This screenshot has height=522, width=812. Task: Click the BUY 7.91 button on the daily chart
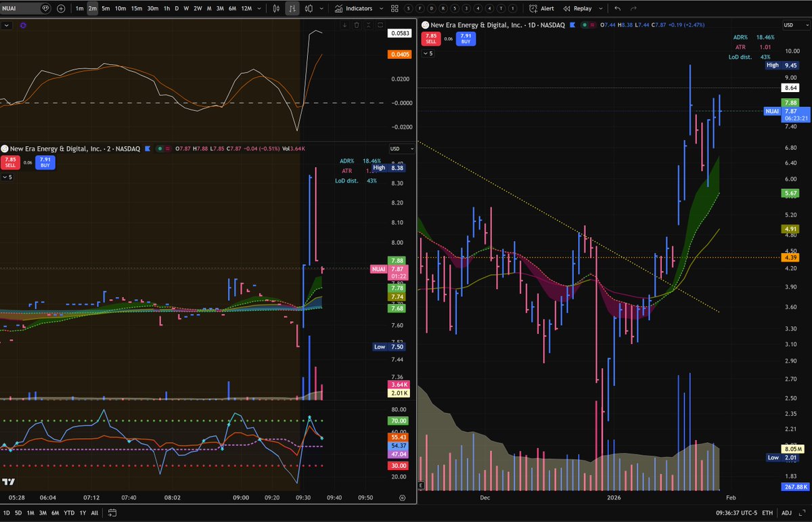[466, 39]
